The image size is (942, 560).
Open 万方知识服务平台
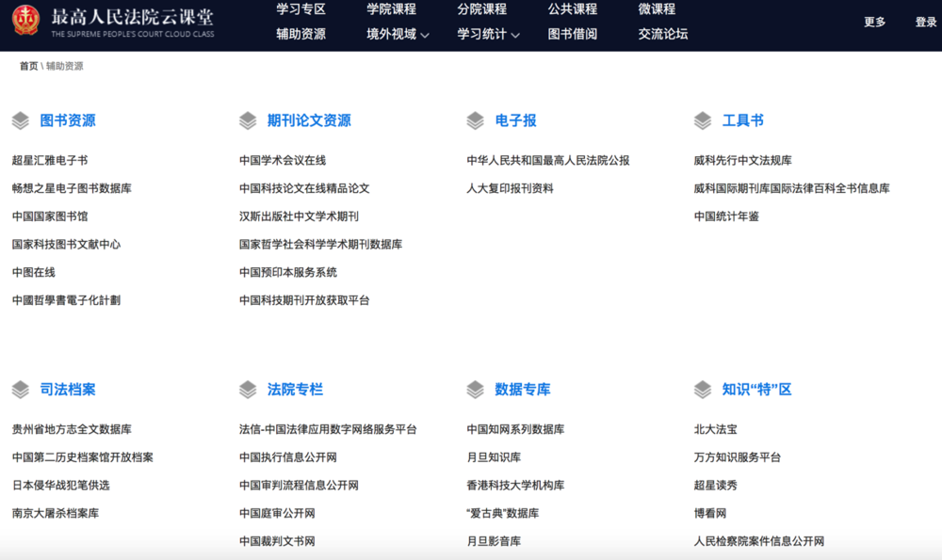(738, 457)
